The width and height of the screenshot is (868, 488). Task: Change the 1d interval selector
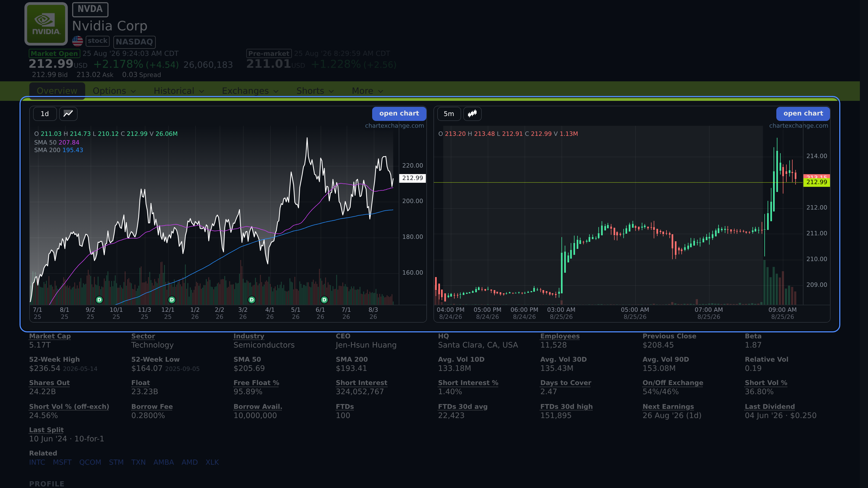(45, 114)
